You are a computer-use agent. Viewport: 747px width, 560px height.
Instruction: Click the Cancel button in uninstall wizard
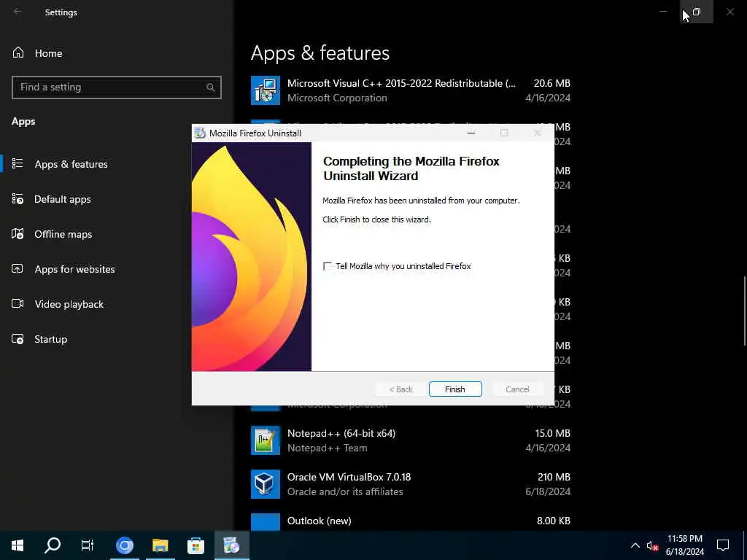point(517,389)
